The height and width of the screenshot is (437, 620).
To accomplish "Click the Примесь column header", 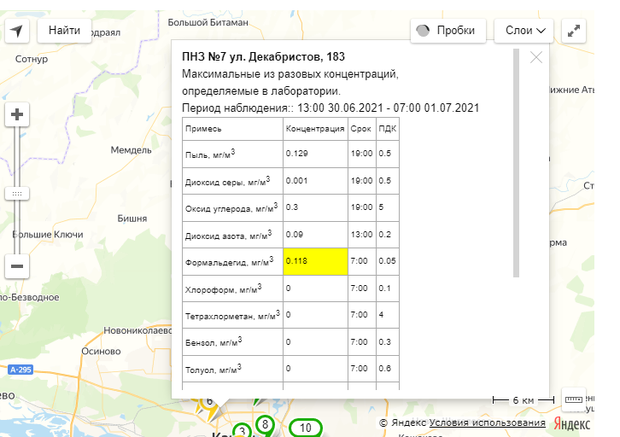I will 232,130.
